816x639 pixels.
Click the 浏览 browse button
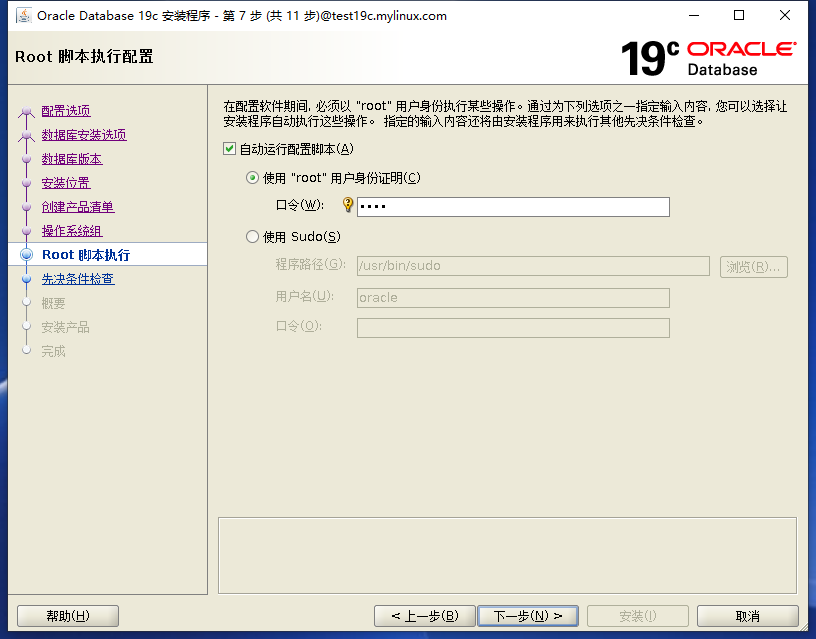coord(754,267)
